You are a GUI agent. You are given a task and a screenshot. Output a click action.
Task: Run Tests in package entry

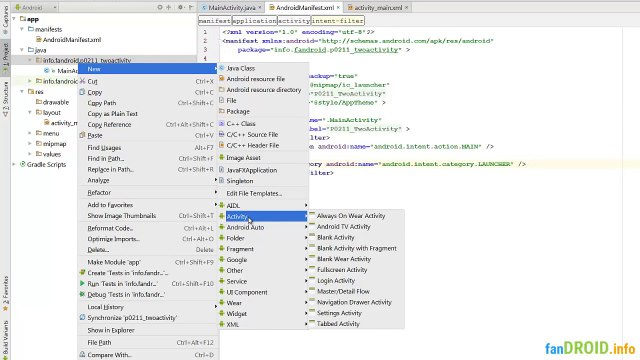[147, 284]
